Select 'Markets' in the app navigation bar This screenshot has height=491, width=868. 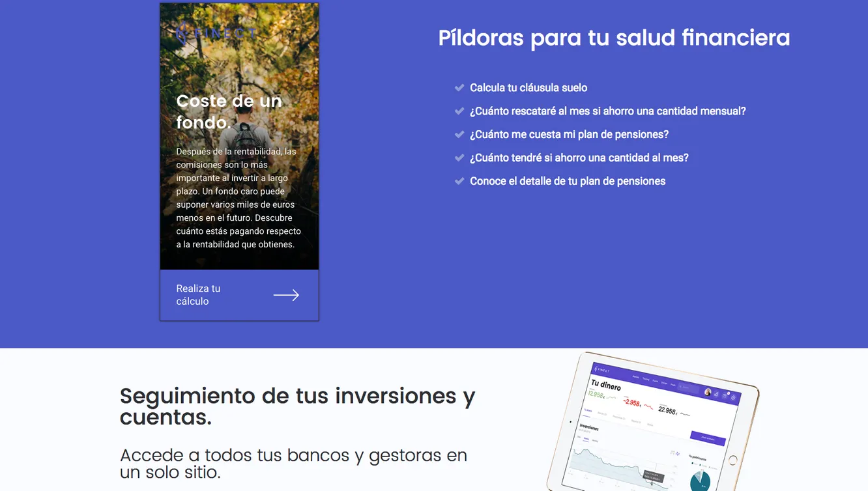click(636, 376)
